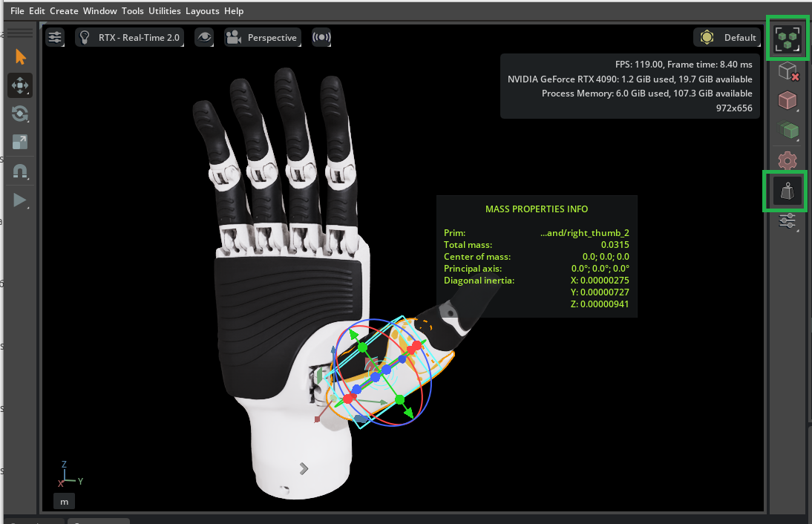
Task: Click the meters unit button labeled m
Action: point(64,501)
